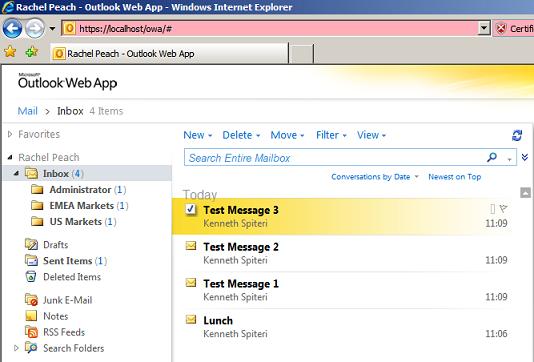Open the Filter menu
Screen dimensions: 534x362
[x=331, y=135]
